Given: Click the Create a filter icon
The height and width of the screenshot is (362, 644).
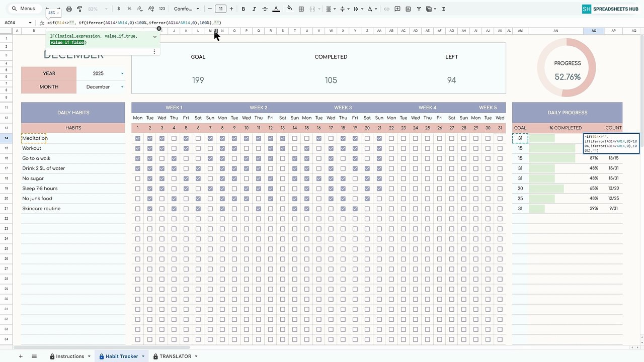Looking at the screenshot, I should [x=419, y=9].
